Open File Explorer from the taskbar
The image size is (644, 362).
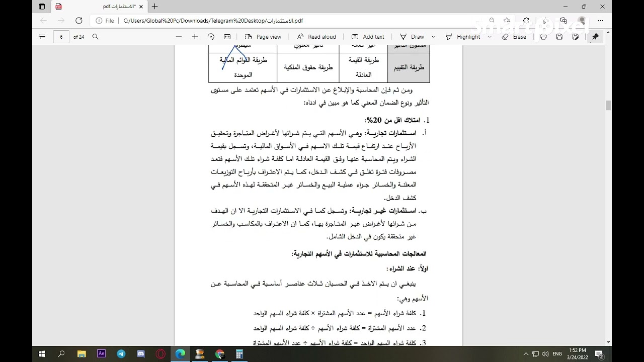[x=82, y=354]
